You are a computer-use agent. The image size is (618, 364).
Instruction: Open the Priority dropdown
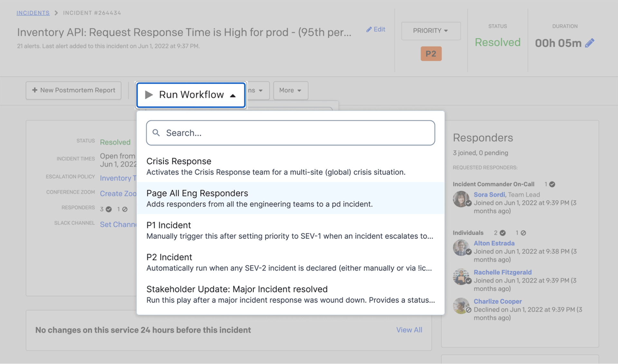point(431,31)
